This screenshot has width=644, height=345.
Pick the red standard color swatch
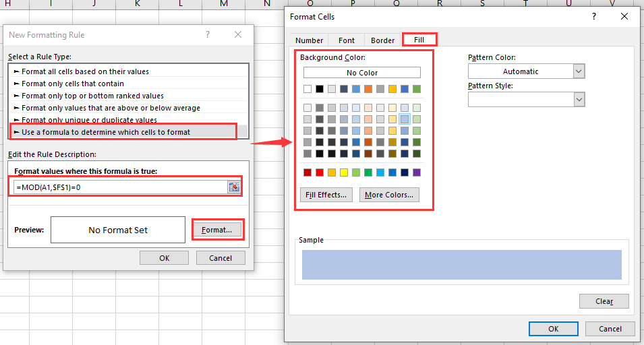[x=320, y=172]
